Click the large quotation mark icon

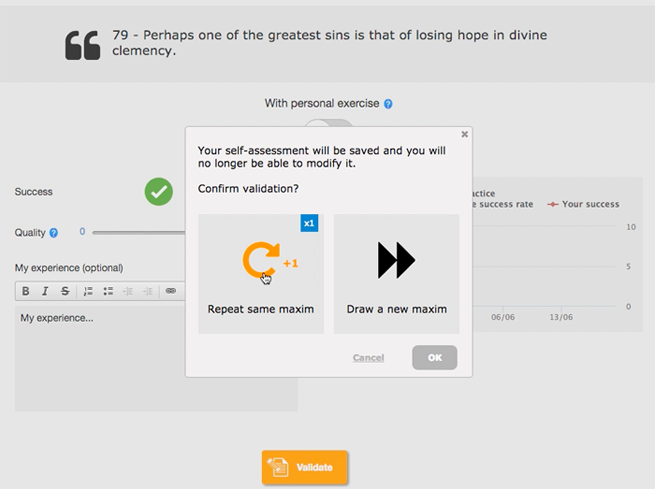pos(83,45)
